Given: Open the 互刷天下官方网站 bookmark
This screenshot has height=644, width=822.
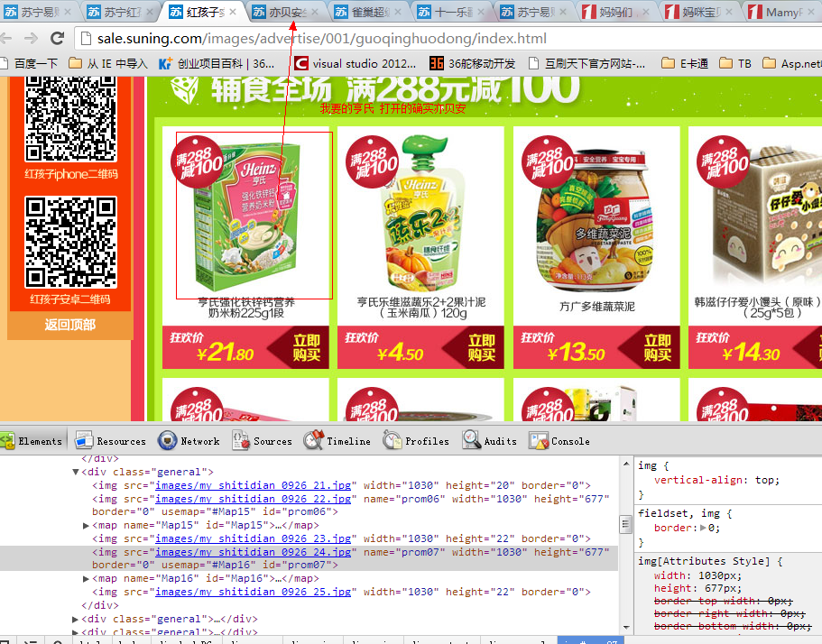Looking at the screenshot, I should point(587,63).
